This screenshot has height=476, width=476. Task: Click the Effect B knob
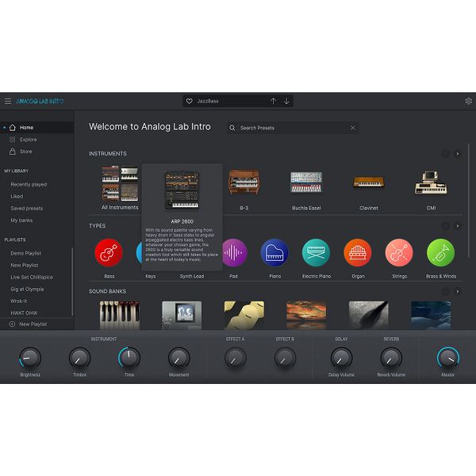[285, 358]
